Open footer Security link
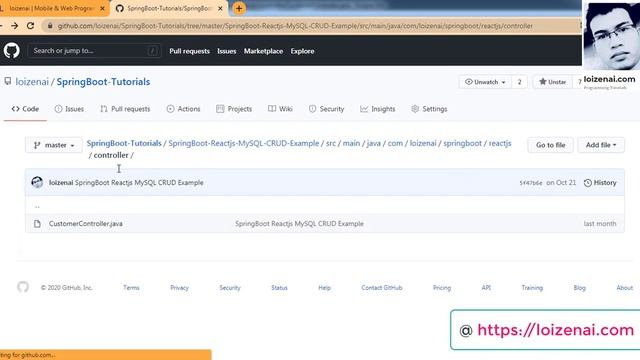Viewport: 640px width, 360px height. click(x=230, y=288)
